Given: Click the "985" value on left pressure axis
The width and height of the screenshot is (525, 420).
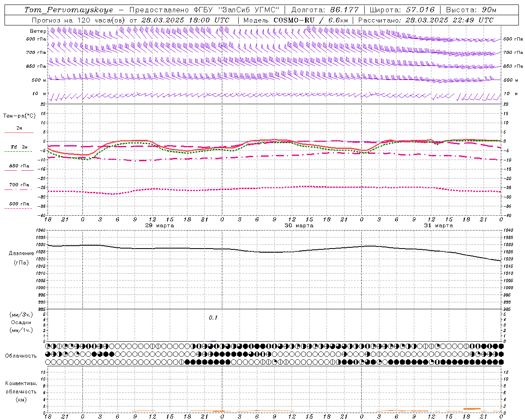Looking at the screenshot, I should click(x=41, y=309).
